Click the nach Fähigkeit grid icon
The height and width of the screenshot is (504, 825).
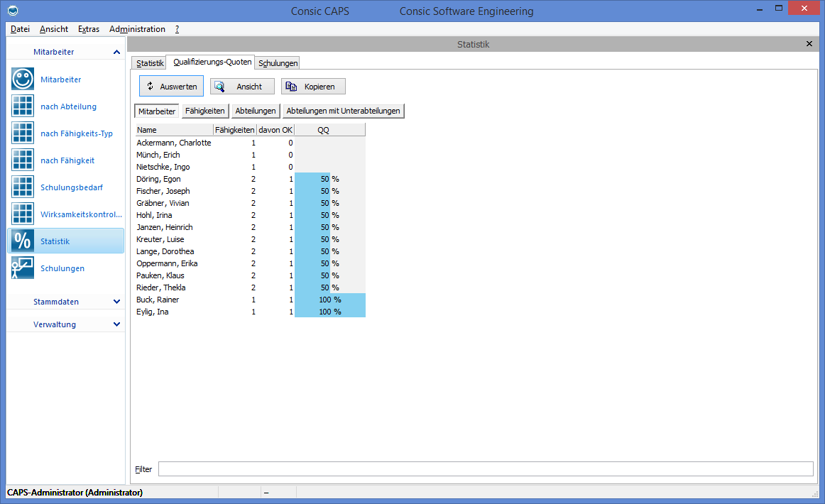(23, 160)
